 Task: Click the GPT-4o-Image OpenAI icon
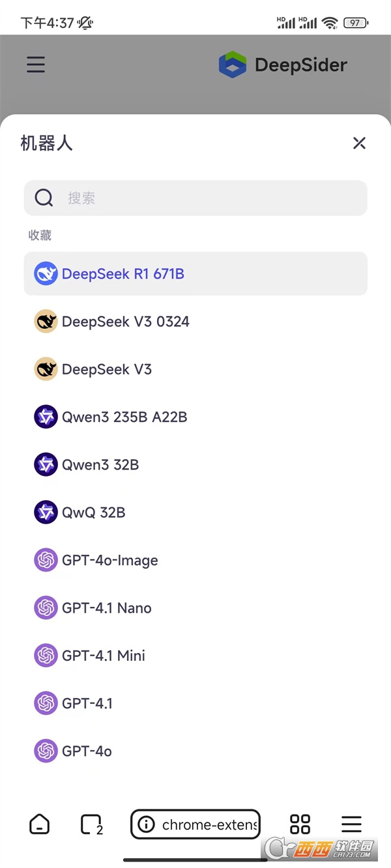pyautogui.click(x=46, y=560)
